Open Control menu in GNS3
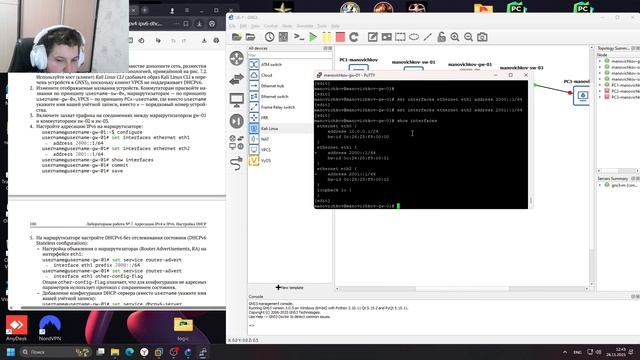This screenshot has height=360, width=640. [x=271, y=26]
